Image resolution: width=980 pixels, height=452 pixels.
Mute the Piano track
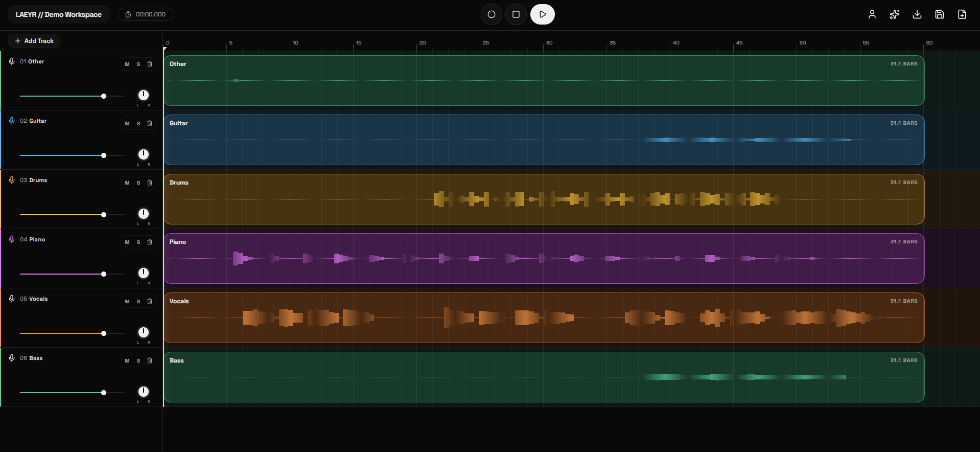[x=127, y=242]
